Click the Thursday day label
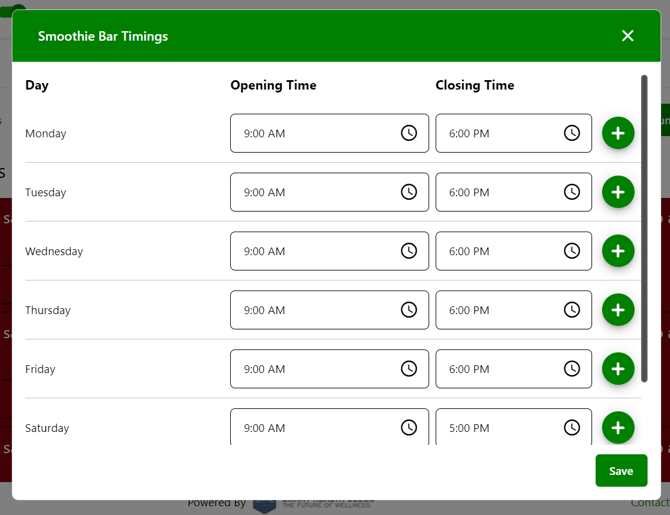The width and height of the screenshot is (670, 515). (x=48, y=310)
